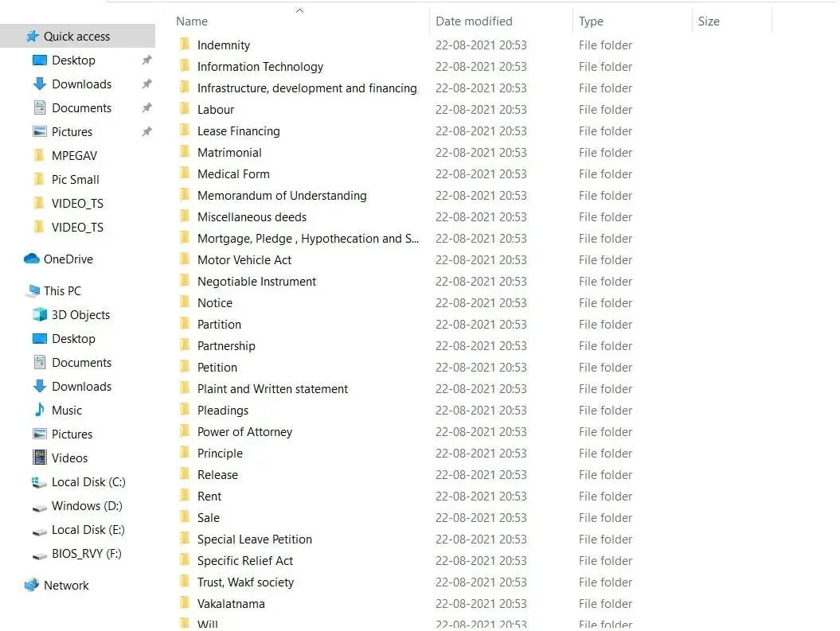
Task: Select the Local Disk (C:) drive icon
Action: [x=39, y=482]
